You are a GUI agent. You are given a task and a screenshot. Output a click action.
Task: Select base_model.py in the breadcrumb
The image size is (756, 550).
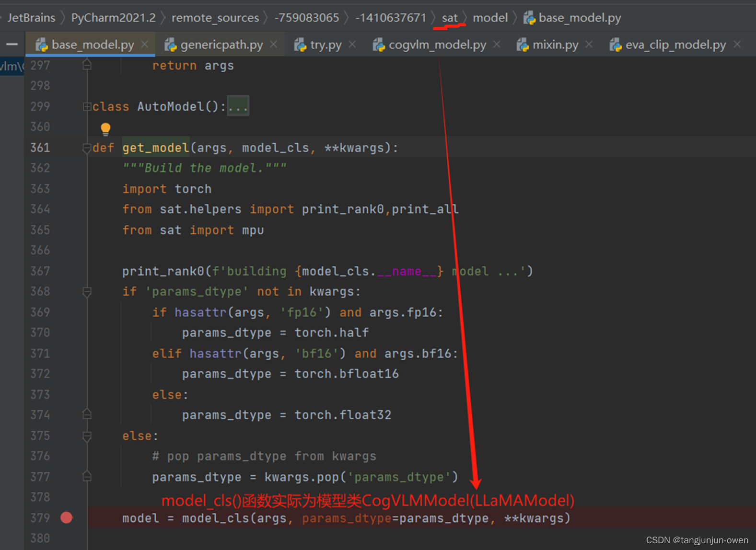580,18
